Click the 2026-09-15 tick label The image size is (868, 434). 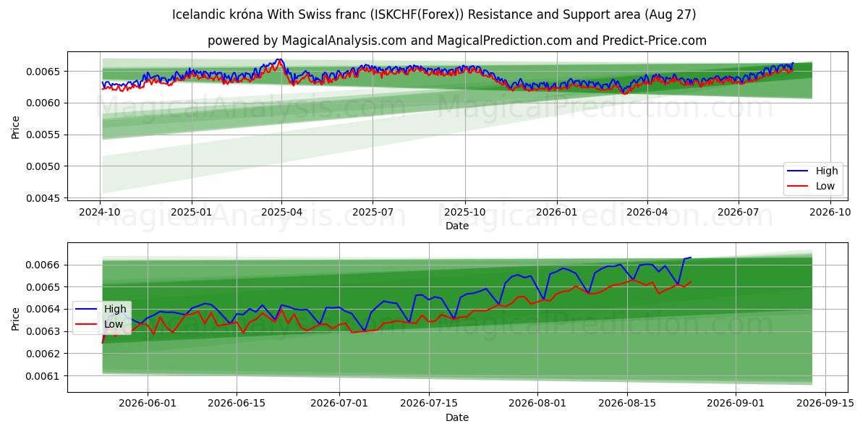825,404
